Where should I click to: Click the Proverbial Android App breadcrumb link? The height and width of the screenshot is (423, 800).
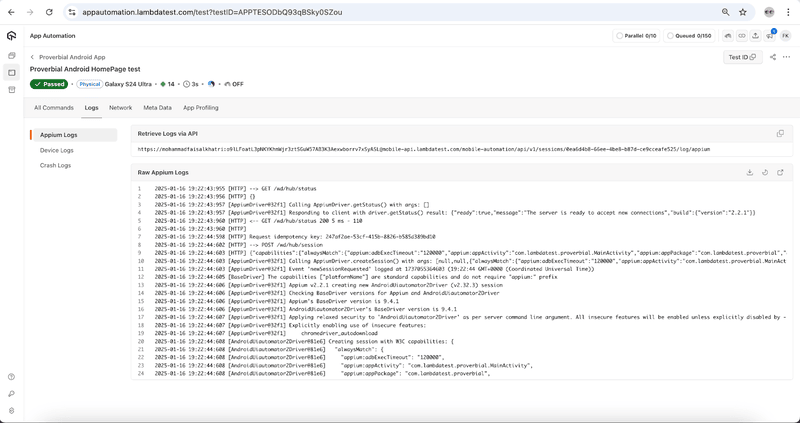pos(72,57)
